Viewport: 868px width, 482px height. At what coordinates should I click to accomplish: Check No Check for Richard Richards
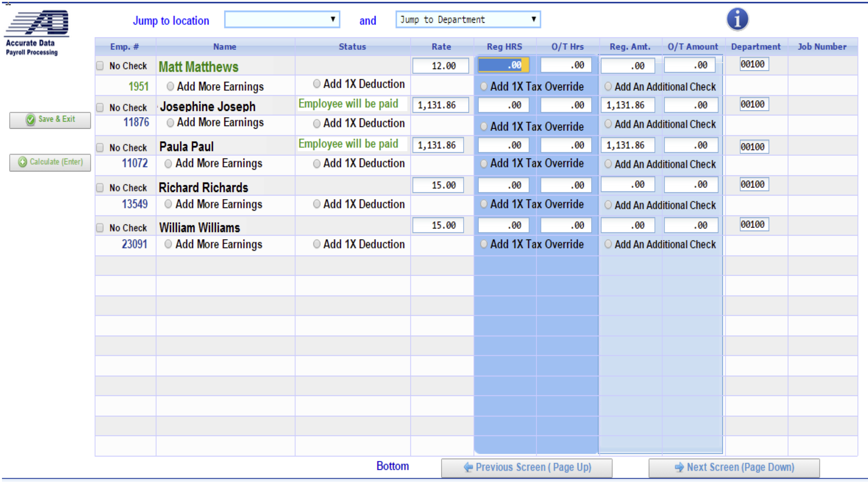100,188
